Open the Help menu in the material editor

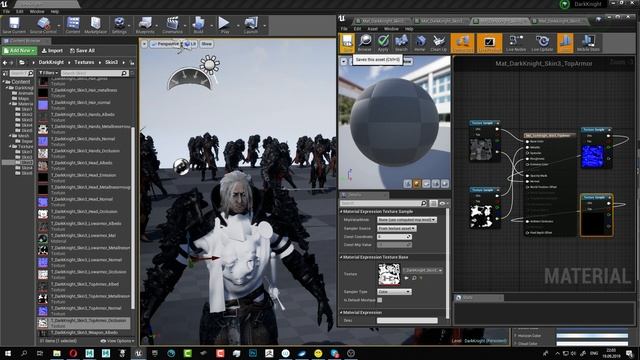409,29
